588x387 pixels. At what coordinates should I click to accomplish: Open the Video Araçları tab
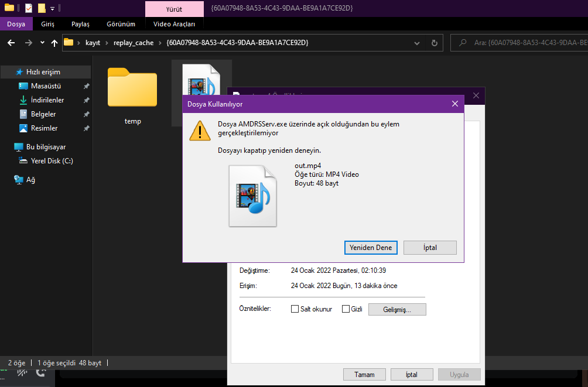click(x=174, y=24)
